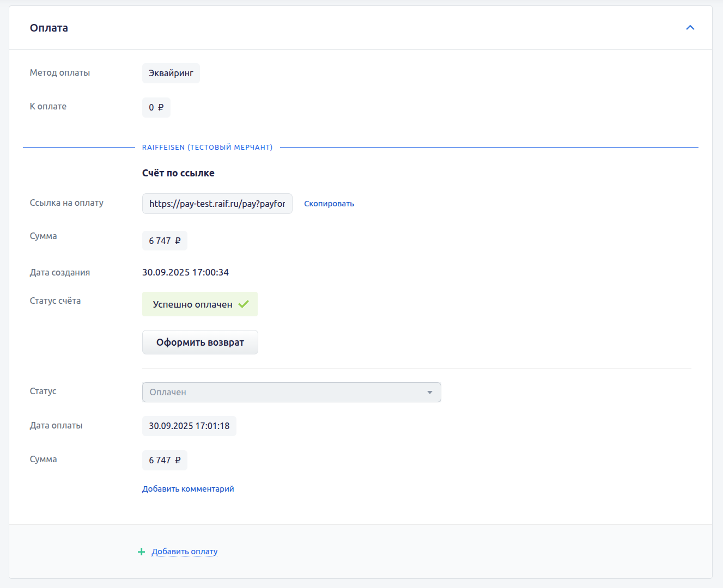723x588 pixels.
Task: Click the green plus icon near Добавить оплату
Action: (x=141, y=552)
